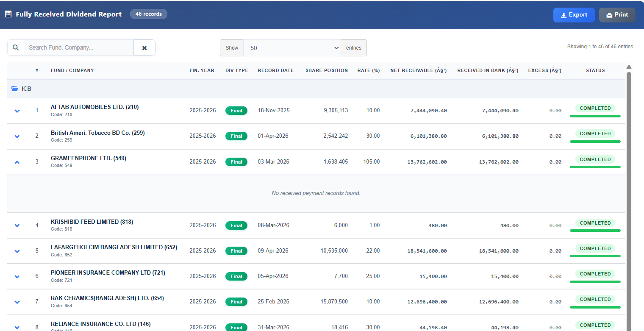Export the dividend report

574,15
